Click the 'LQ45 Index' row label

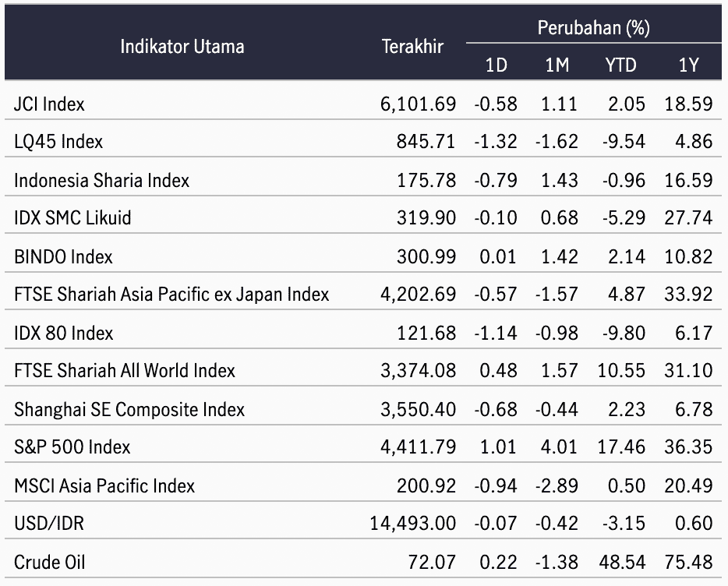58,141
